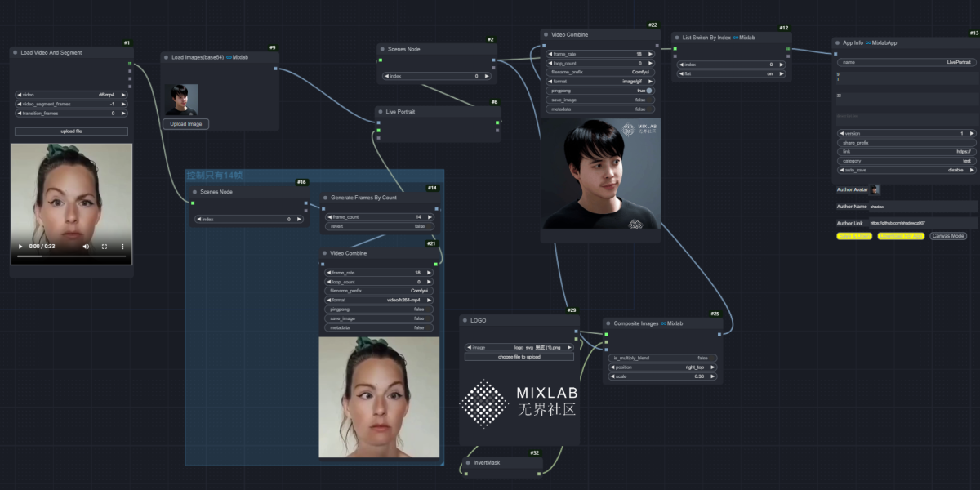The width and height of the screenshot is (980, 490).
Task: Click the Upload Image button
Action: click(186, 124)
